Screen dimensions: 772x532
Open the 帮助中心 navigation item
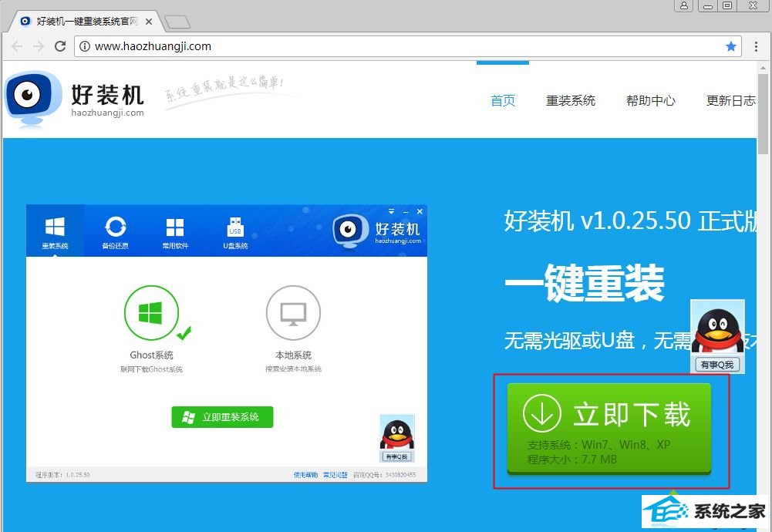[x=650, y=100]
